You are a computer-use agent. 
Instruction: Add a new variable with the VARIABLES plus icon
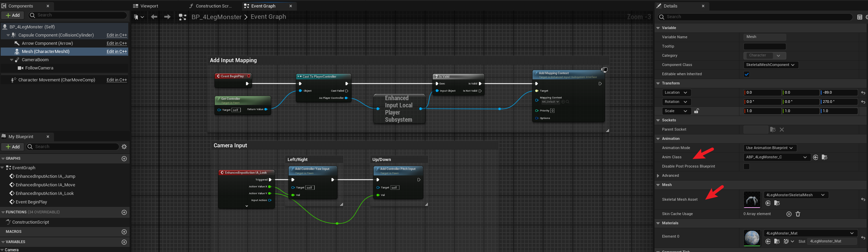point(124,242)
